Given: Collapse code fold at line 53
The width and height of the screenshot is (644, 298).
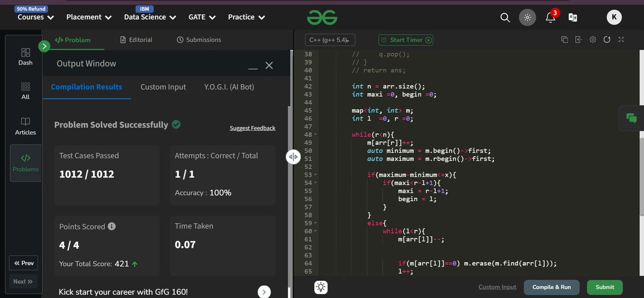Looking at the screenshot, I should (316, 175).
